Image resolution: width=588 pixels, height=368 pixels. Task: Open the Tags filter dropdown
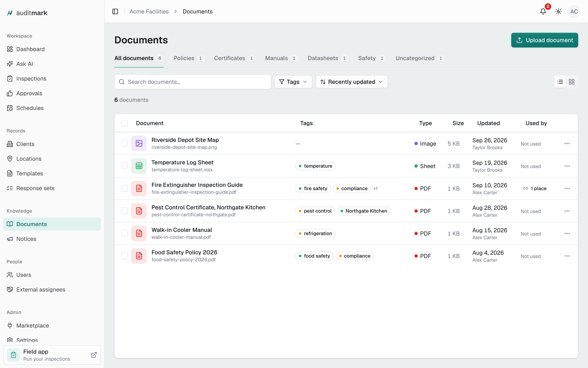[293, 82]
